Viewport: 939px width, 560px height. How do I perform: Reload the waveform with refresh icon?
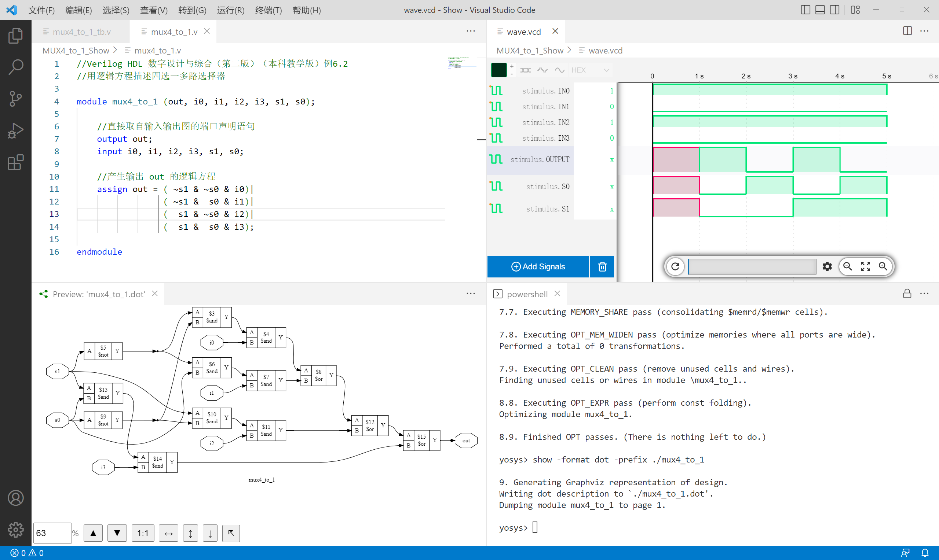coord(676,266)
